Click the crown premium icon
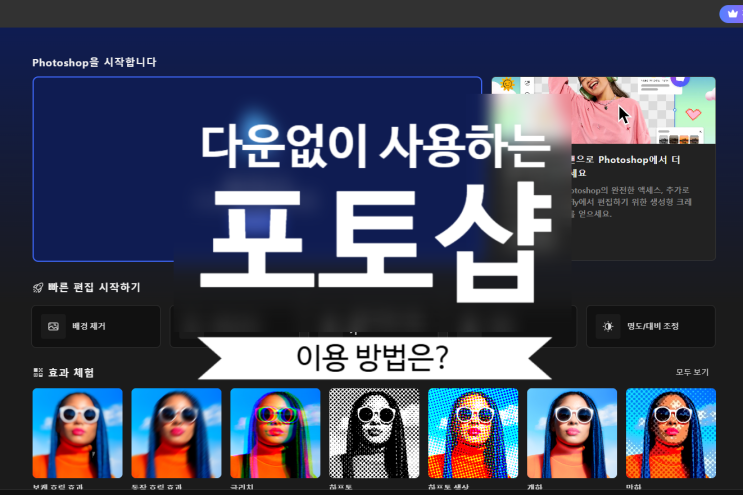The height and width of the screenshot is (495, 743). pyautogui.click(x=732, y=14)
